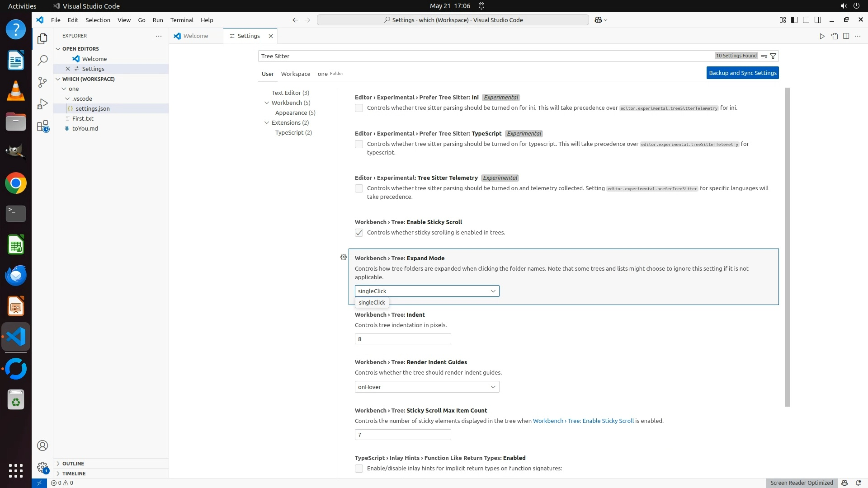Image resolution: width=868 pixels, height=488 pixels.
Task: Open the Expand Mode singleClick dropdown
Action: pos(427,291)
